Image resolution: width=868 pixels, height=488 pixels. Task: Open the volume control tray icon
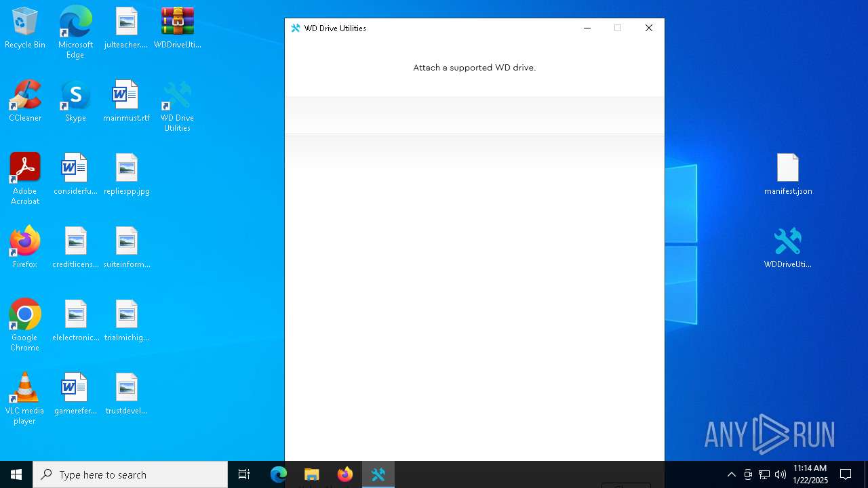(781, 474)
